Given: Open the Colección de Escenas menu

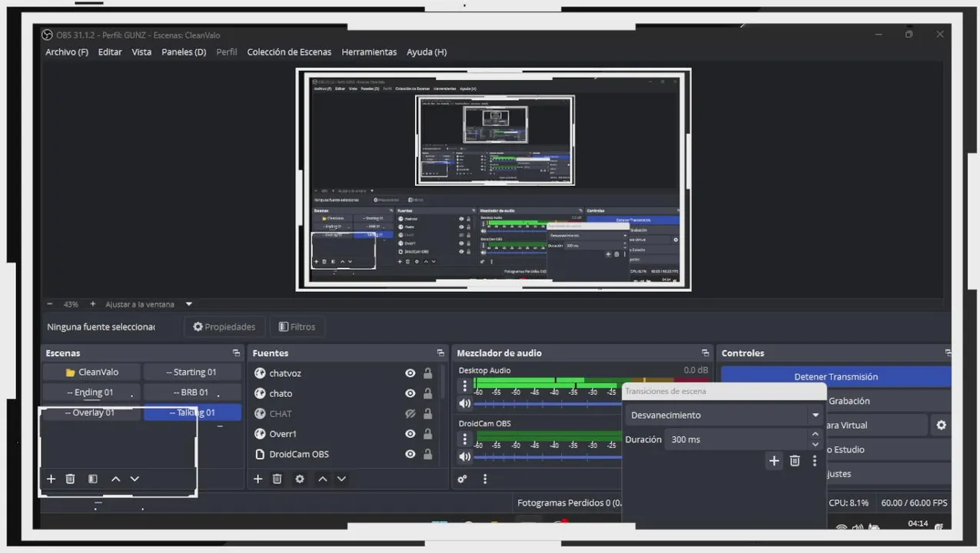Looking at the screenshot, I should (289, 52).
